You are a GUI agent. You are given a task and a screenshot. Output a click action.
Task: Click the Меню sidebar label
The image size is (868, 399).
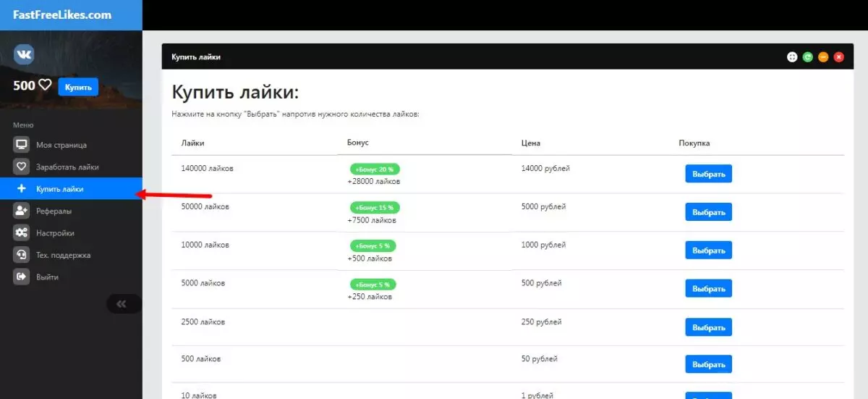pyautogui.click(x=23, y=125)
